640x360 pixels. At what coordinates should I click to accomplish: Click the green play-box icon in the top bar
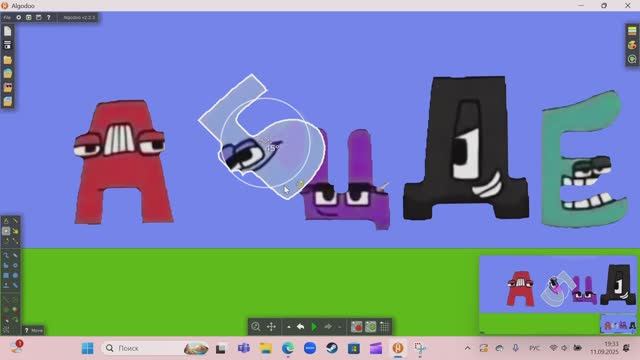point(29,18)
